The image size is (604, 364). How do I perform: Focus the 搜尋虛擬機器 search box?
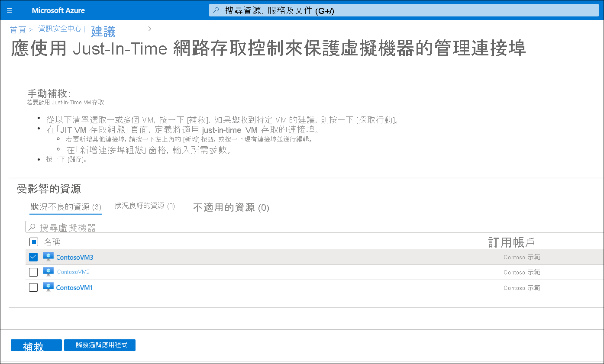click(315, 227)
